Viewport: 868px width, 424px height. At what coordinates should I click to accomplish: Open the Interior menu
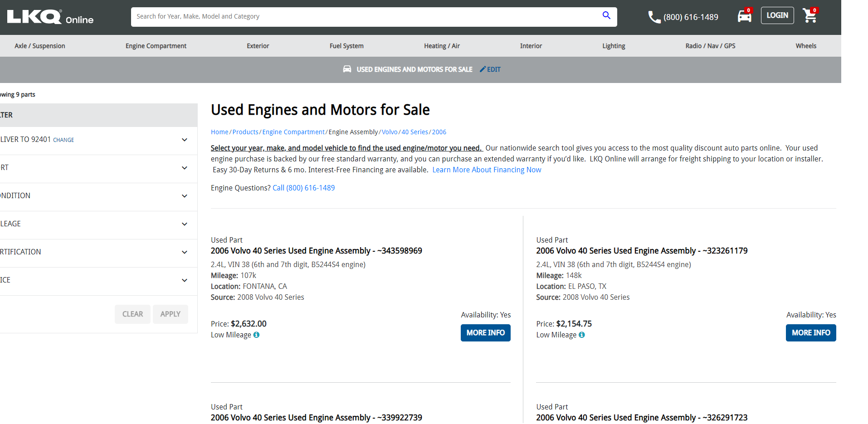pyautogui.click(x=531, y=46)
